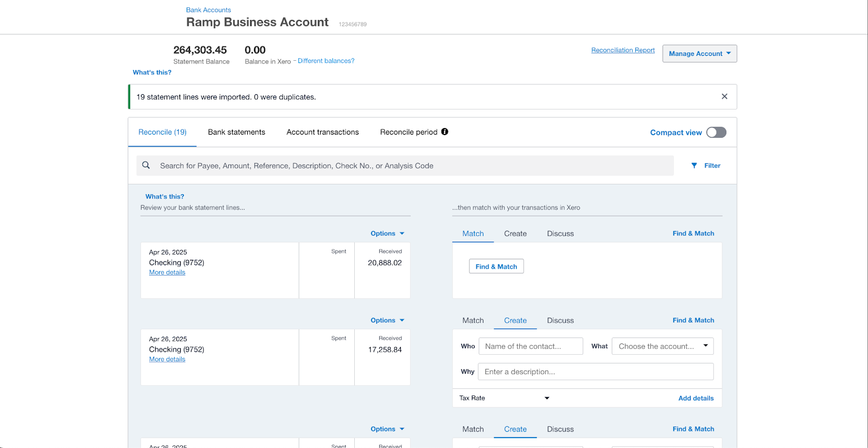Click Find & Match link above the 20,888.02 panel
Image resolution: width=868 pixels, height=448 pixels.
pos(693,233)
